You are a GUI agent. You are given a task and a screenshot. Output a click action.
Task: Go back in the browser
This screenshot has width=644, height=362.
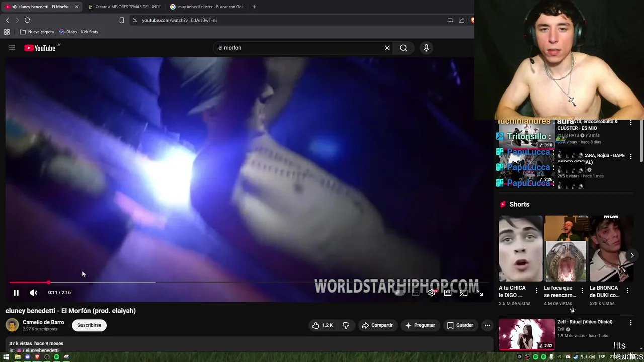point(8,20)
